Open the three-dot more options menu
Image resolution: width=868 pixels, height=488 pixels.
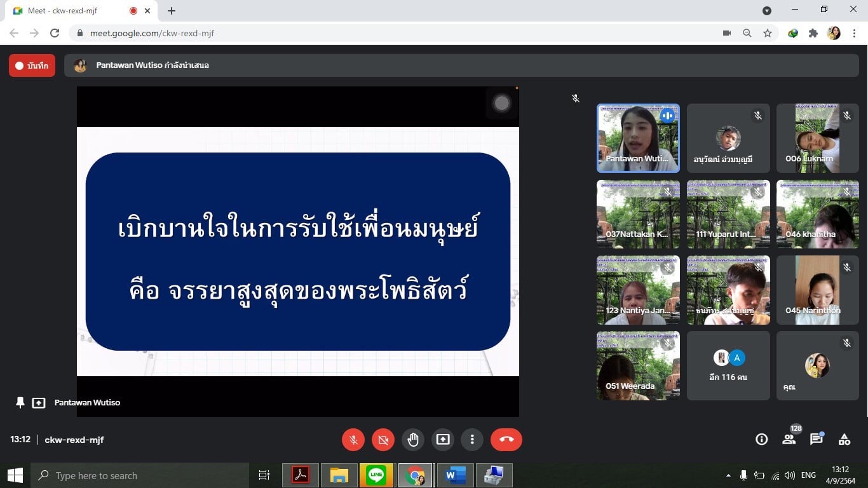[472, 439]
